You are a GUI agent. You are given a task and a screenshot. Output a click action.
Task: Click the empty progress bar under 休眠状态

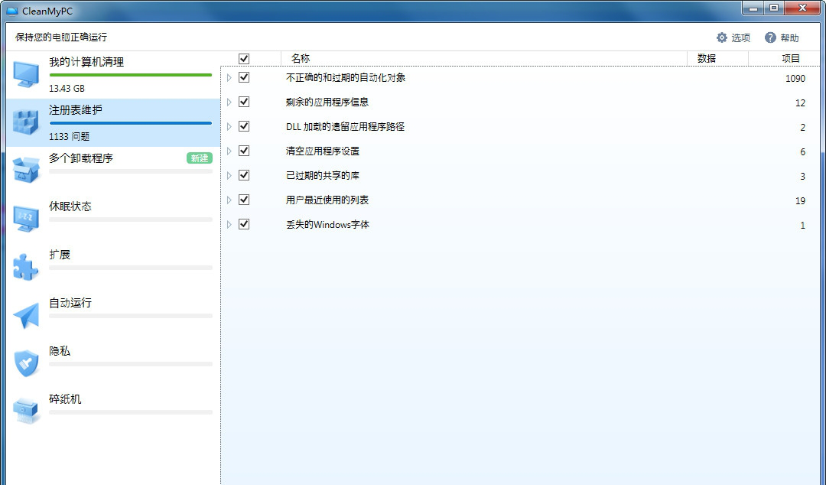point(131,219)
